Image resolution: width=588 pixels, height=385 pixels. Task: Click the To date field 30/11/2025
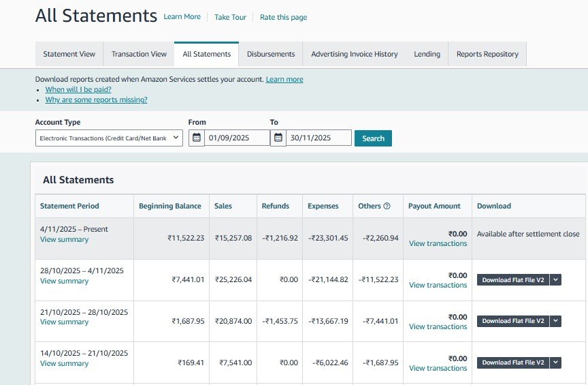[318, 138]
